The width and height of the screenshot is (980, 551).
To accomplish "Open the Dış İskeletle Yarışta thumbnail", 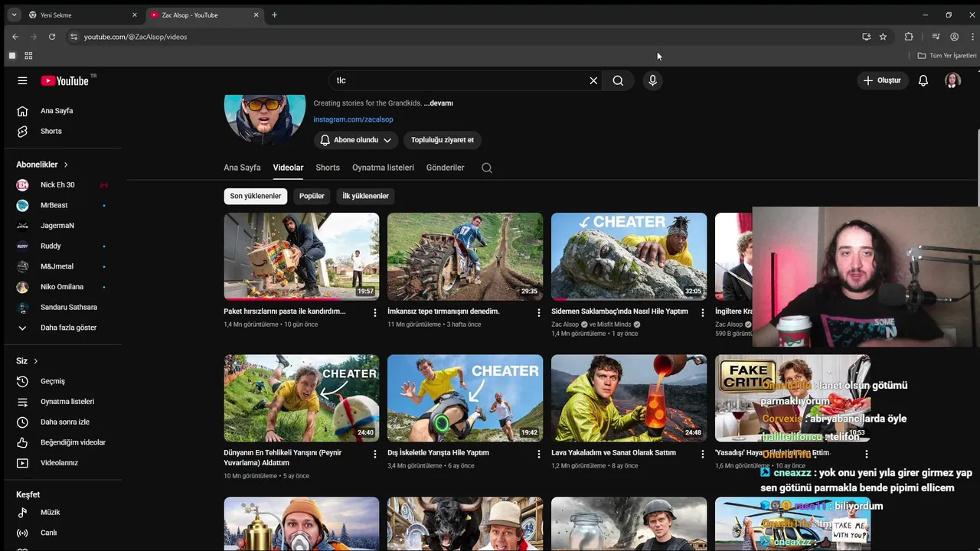I will 465,398.
